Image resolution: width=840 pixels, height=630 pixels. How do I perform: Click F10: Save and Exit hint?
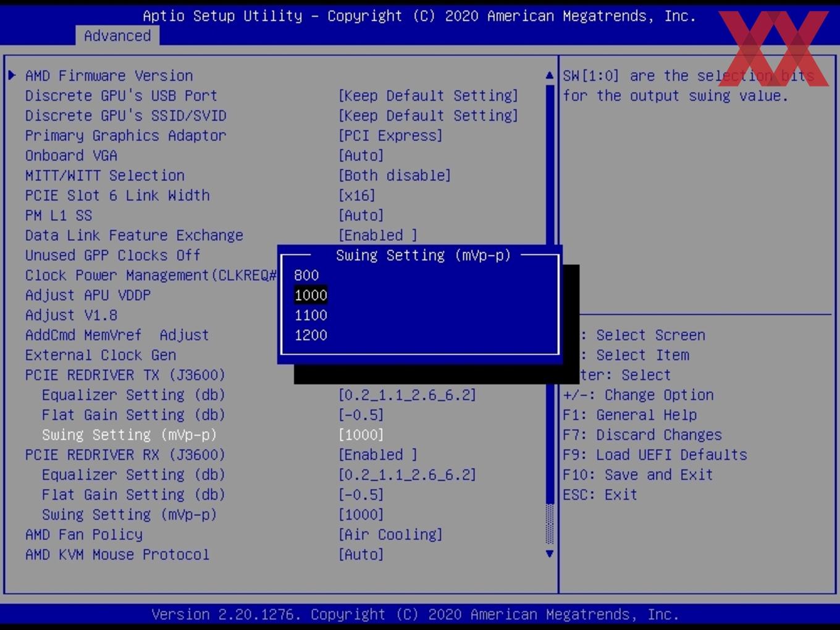point(638,475)
